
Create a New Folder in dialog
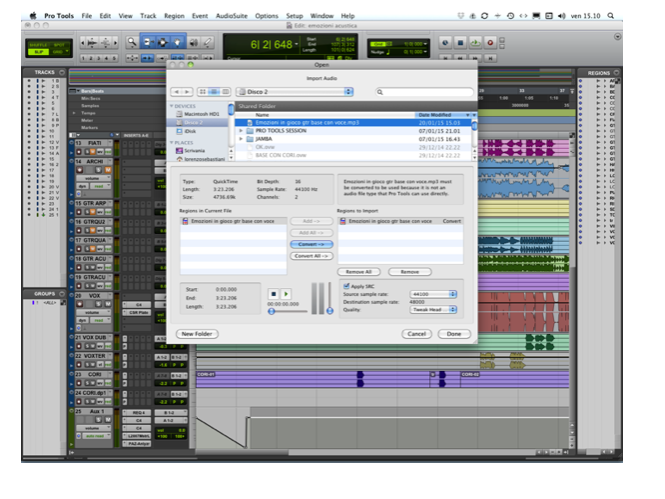point(197,334)
